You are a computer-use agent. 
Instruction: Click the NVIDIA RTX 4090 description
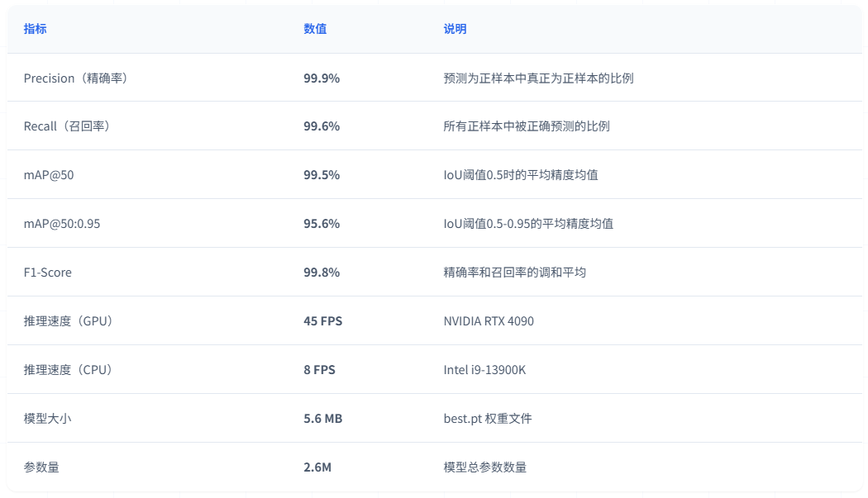click(x=489, y=321)
